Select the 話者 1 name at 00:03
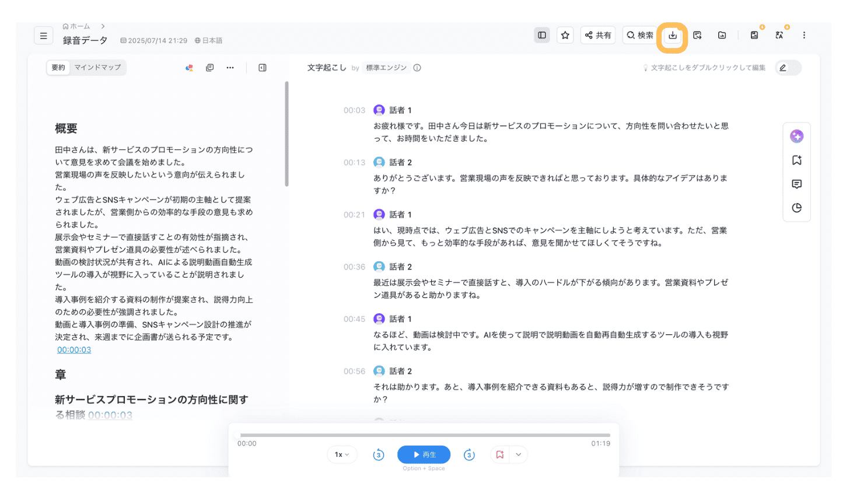 click(x=401, y=110)
